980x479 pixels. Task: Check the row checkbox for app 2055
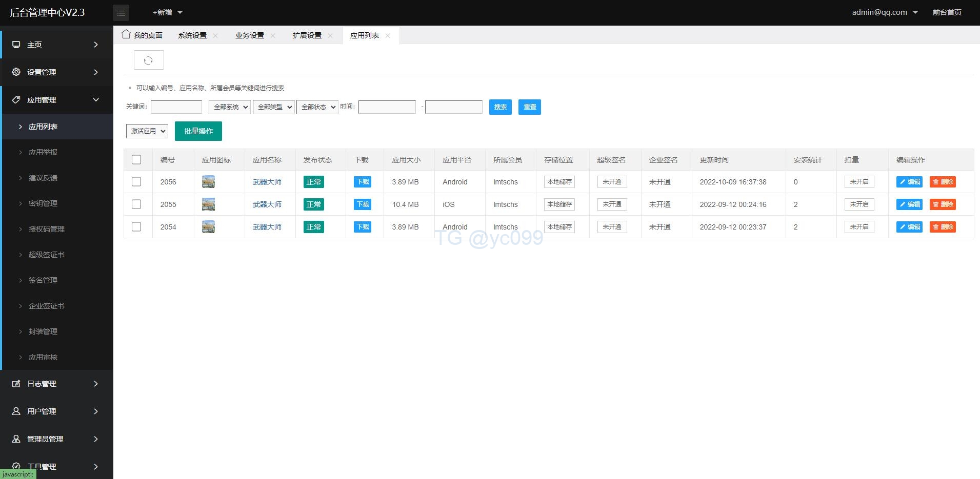click(136, 204)
